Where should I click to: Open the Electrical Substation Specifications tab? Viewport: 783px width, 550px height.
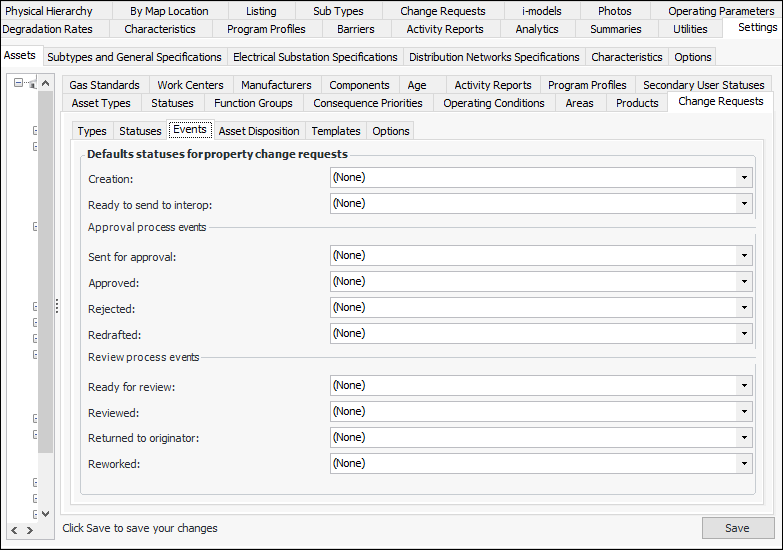tap(315, 57)
